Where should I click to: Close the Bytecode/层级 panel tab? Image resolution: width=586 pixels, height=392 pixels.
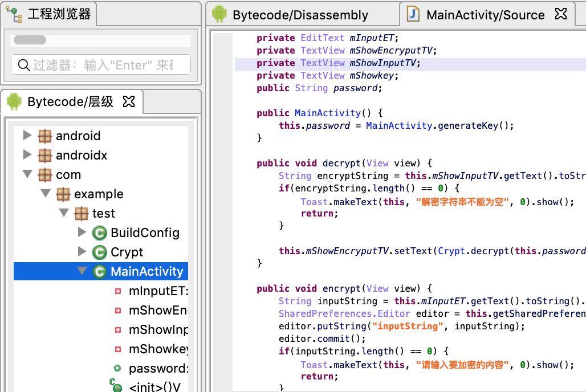(x=129, y=101)
